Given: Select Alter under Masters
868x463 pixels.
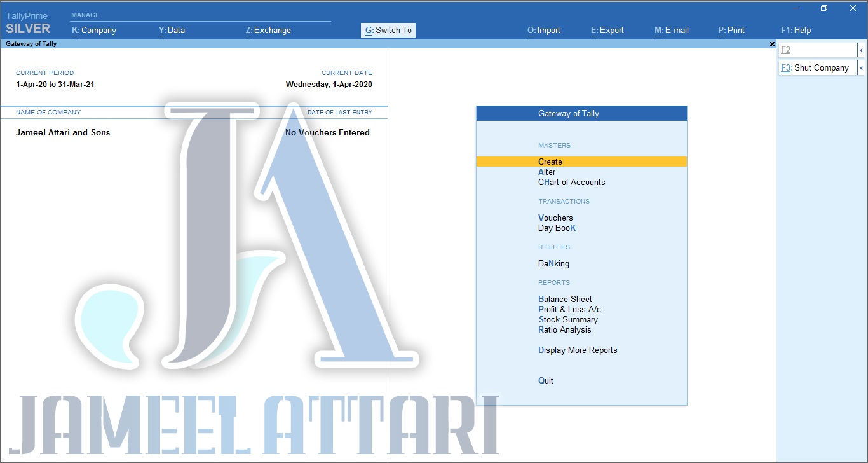Looking at the screenshot, I should click(546, 172).
